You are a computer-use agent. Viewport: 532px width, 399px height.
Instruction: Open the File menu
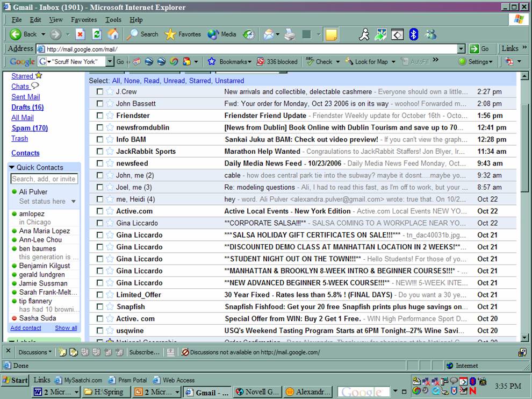pos(17,20)
